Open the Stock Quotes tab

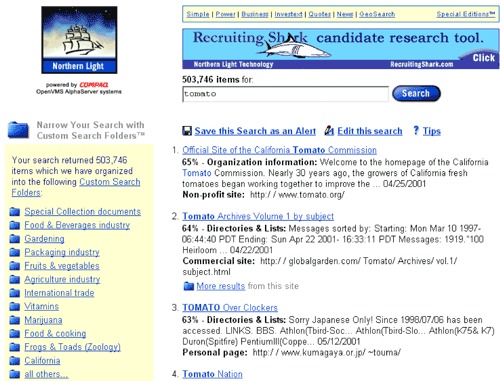320,14
